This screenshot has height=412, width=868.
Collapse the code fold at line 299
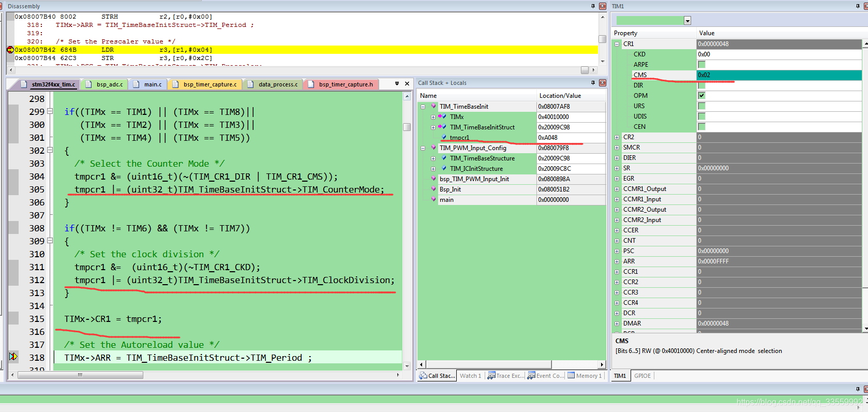pyautogui.click(x=50, y=111)
